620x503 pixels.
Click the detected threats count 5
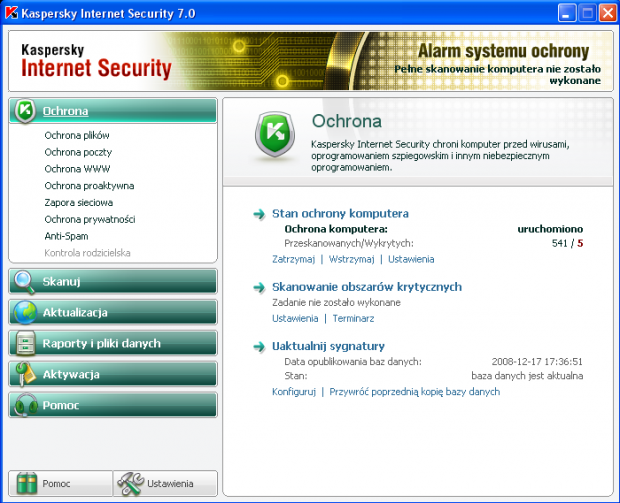[x=580, y=243]
